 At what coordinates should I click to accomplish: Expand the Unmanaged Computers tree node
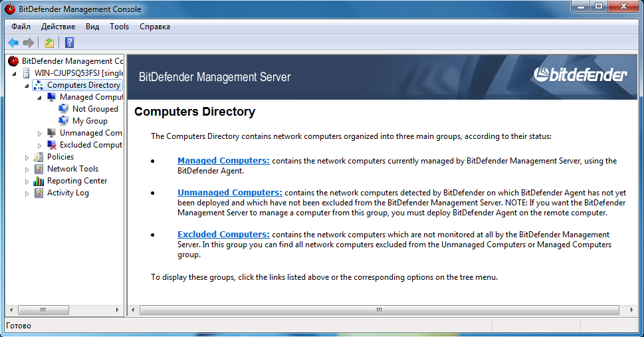(x=39, y=133)
